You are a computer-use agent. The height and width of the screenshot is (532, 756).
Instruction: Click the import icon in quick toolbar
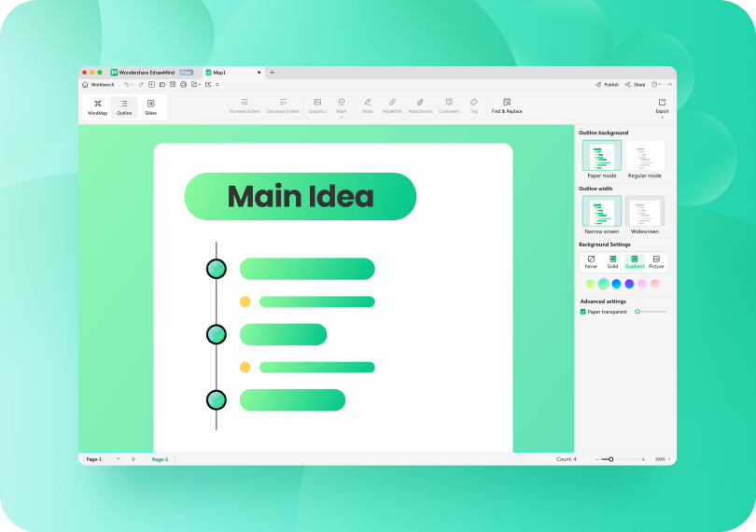[x=208, y=84]
